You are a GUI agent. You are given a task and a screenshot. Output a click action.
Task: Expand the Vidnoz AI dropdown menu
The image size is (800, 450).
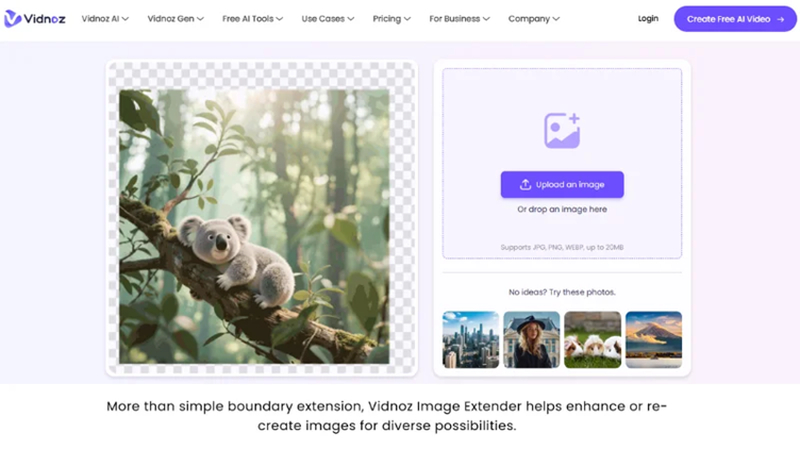105,19
